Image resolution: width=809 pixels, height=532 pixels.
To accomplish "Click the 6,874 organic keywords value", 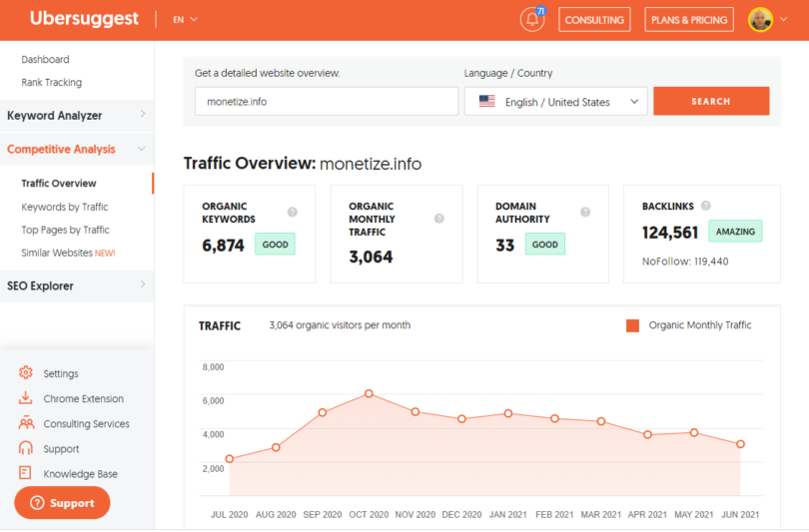I will tap(223, 246).
